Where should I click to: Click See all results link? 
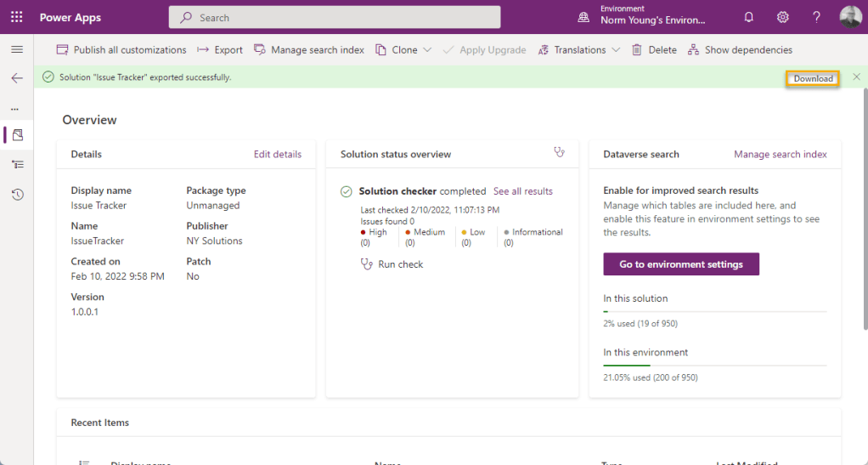point(522,191)
